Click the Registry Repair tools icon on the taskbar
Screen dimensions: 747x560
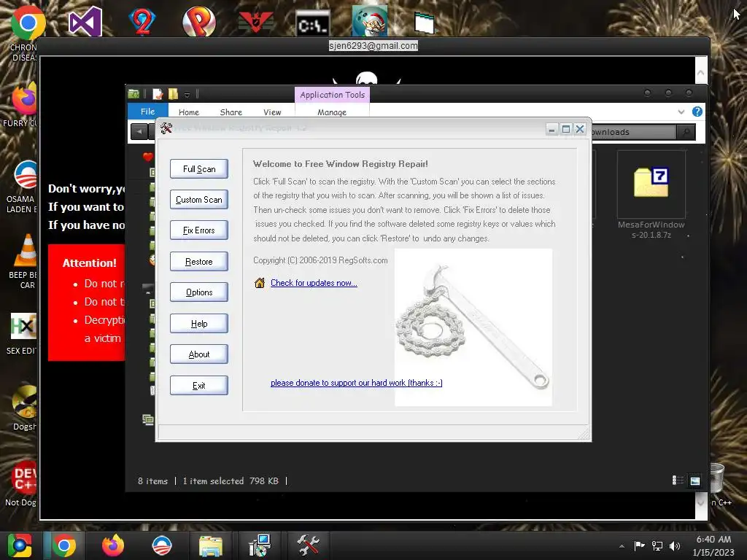pyautogui.click(x=308, y=545)
